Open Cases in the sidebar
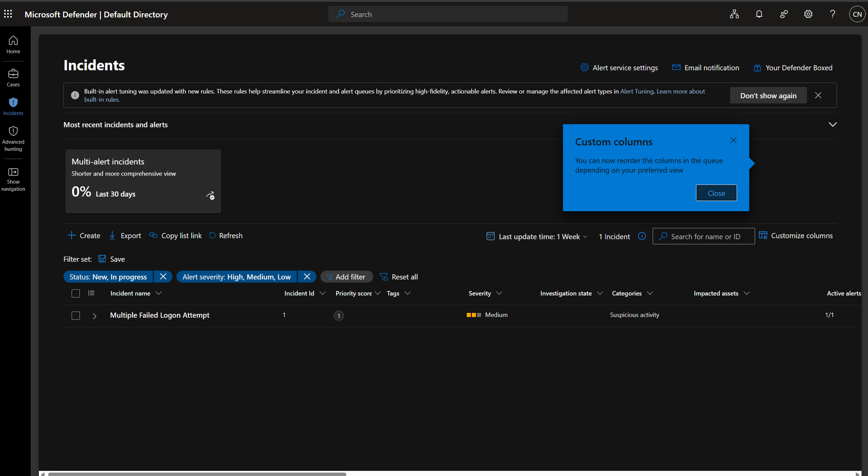This screenshot has width=868, height=476. 13,78
